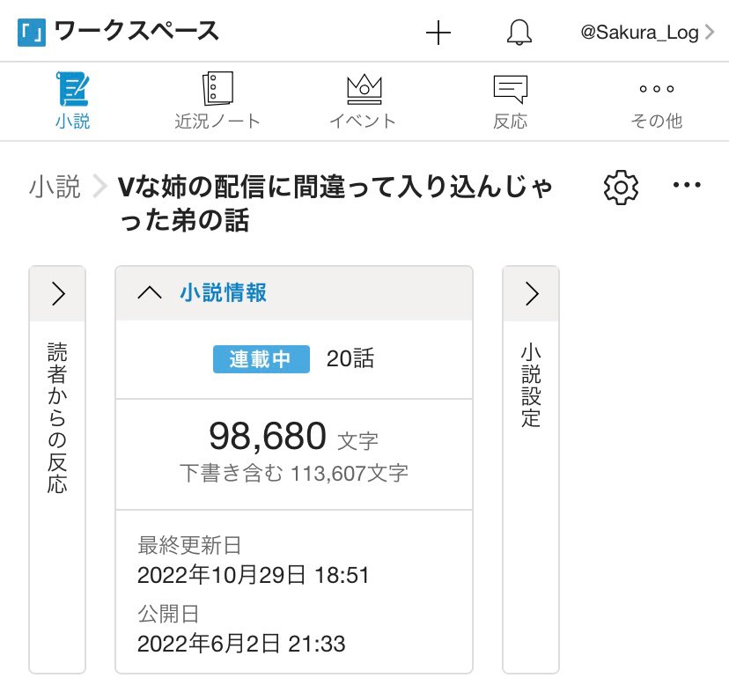Click the ワークスペース header title
The width and height of the screenshot is (729, 700).
pyautogui.click(x=136, y=33)
